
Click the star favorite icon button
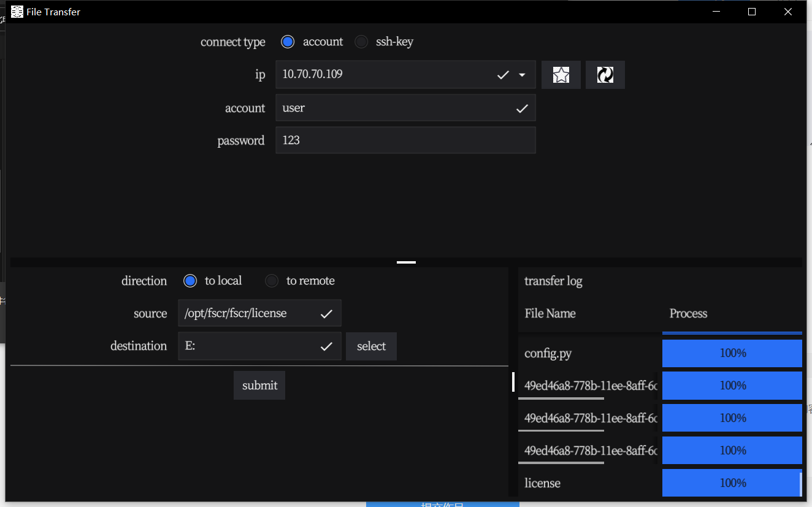[561, 75]
